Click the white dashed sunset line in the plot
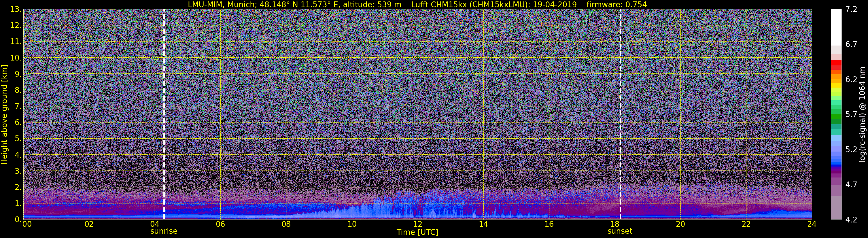This screenshot has width=868, height=238. tap(620, 114)
